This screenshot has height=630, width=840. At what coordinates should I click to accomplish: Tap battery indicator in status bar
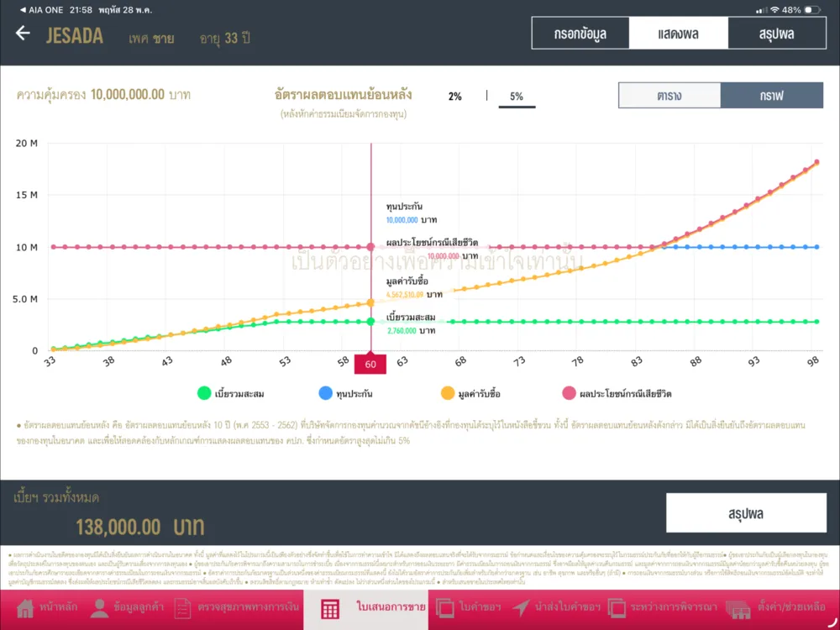pos(811,9)
